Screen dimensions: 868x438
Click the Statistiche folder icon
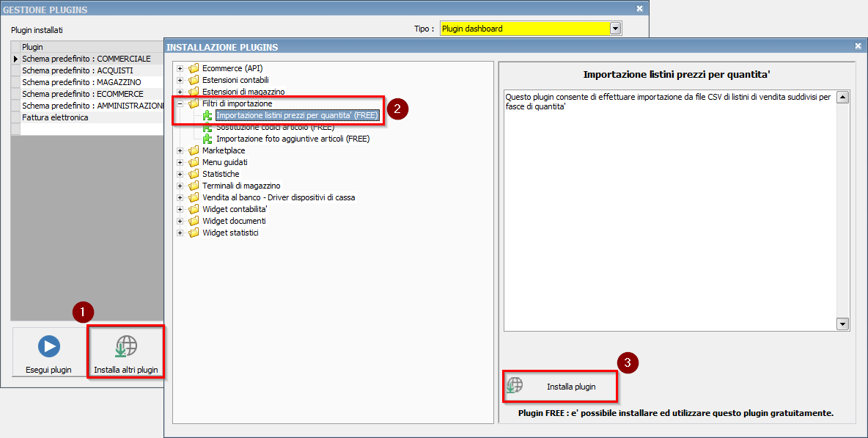194,174
